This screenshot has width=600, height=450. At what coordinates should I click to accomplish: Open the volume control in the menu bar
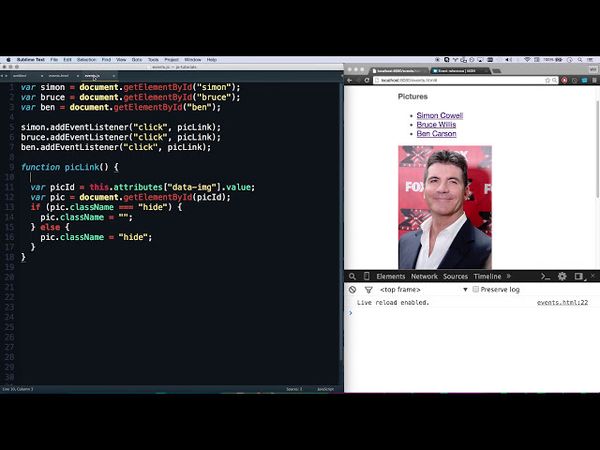coord(509,60)
